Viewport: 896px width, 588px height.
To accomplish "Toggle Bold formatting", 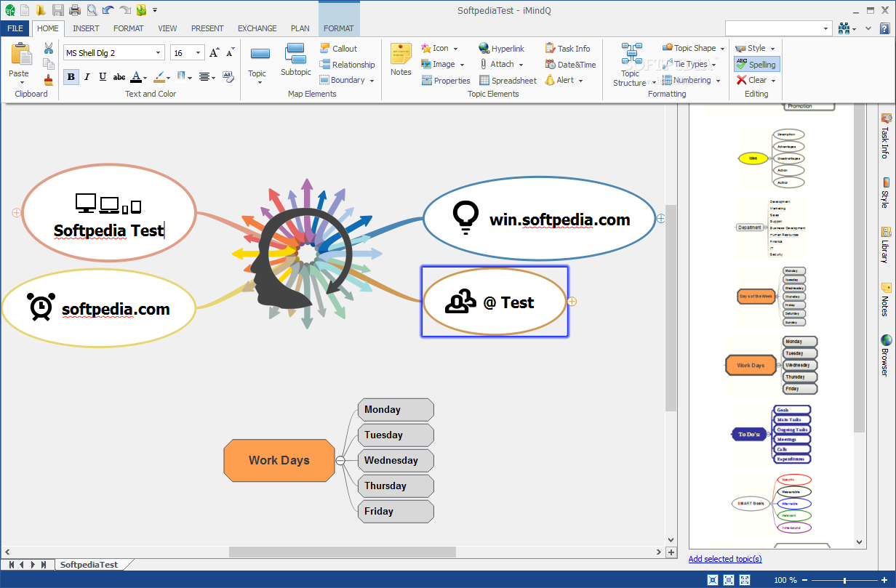I will tap(71, 76).
